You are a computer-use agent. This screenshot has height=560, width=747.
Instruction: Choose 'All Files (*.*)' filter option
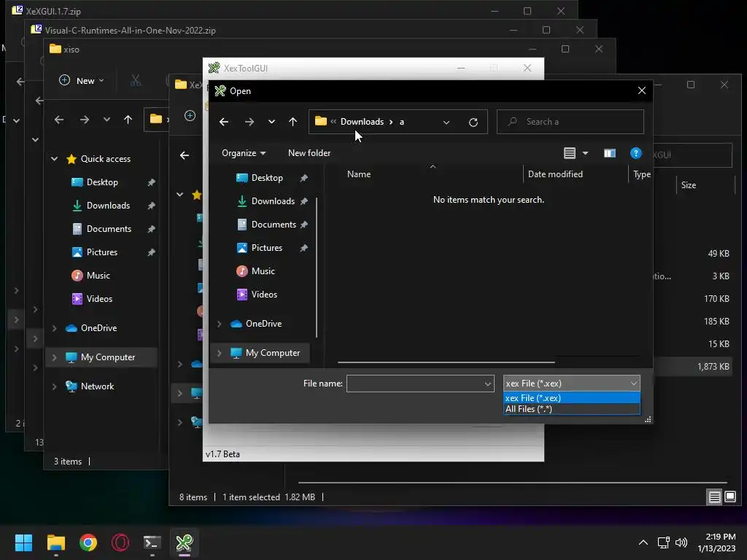pos(572,409)
